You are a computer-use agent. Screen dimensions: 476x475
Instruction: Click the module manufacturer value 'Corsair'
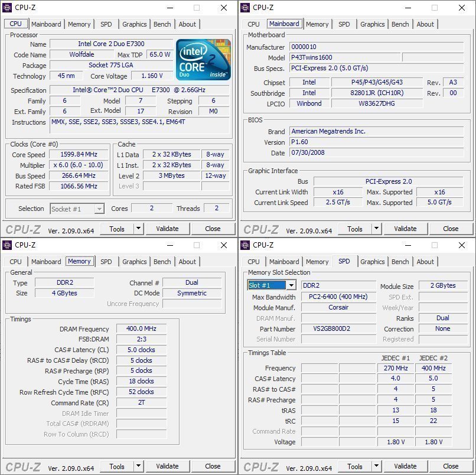[x=338, y=307]
